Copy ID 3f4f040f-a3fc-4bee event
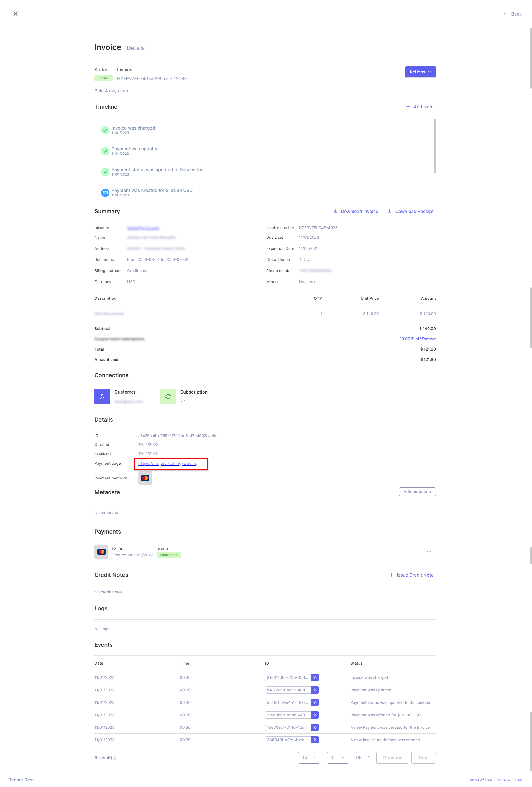This screenshot has height=787, width=532. click(x=315, y=740)
